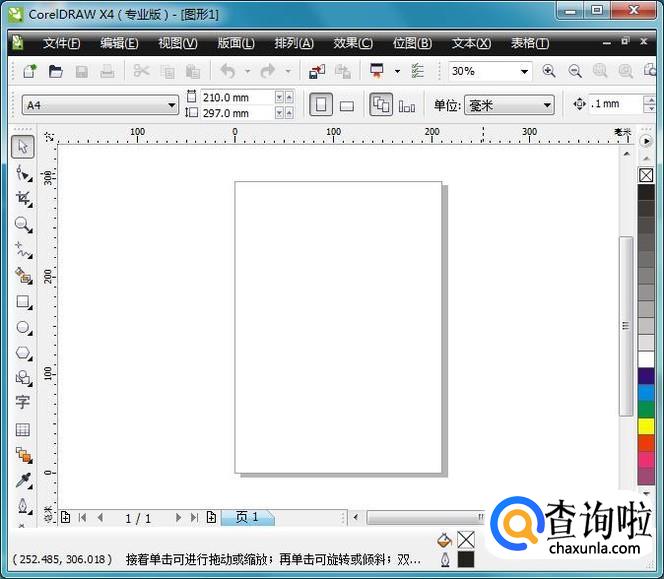Activate the Zoom magnifier tool in toolbox

(23, 224)
